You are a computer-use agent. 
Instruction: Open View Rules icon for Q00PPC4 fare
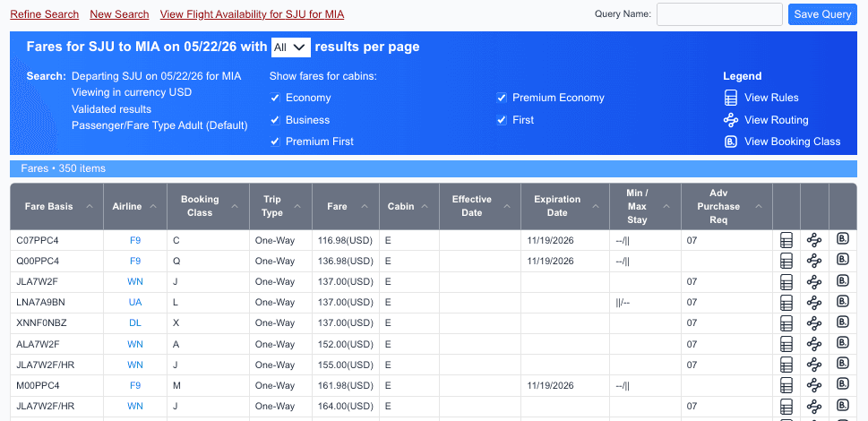tap(786, 262)
